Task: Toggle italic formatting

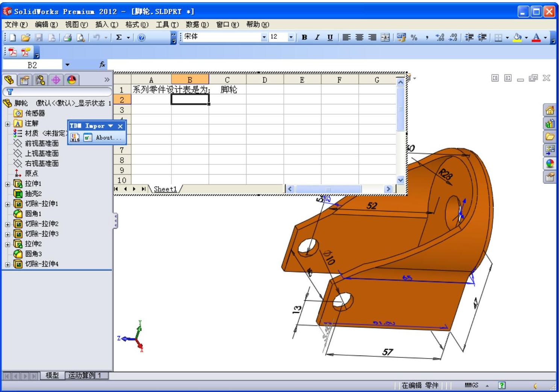Action: point(317,38)
